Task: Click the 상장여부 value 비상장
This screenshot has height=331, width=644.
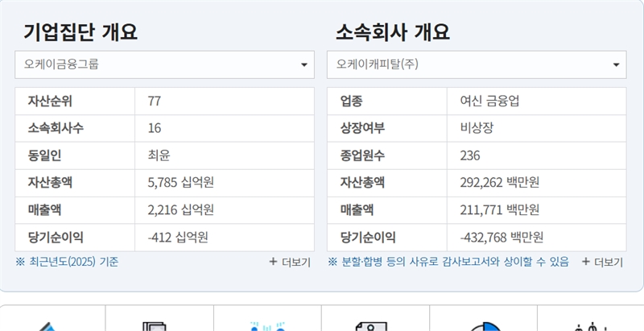Action: coord(477,129)
